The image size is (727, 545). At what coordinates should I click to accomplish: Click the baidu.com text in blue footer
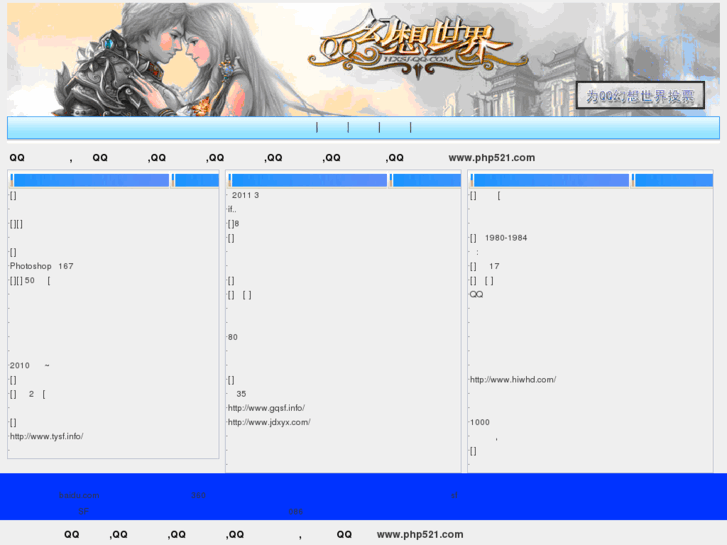pos(79,495)
